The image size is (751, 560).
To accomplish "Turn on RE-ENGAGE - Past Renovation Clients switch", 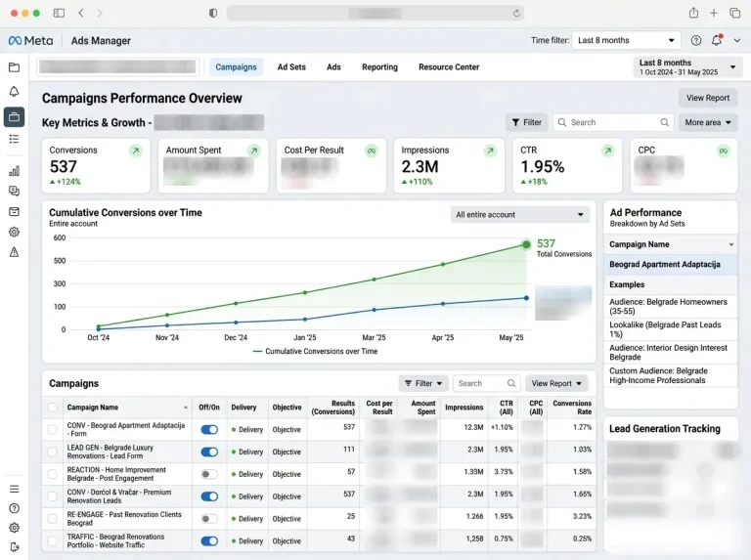I will 209,518.
